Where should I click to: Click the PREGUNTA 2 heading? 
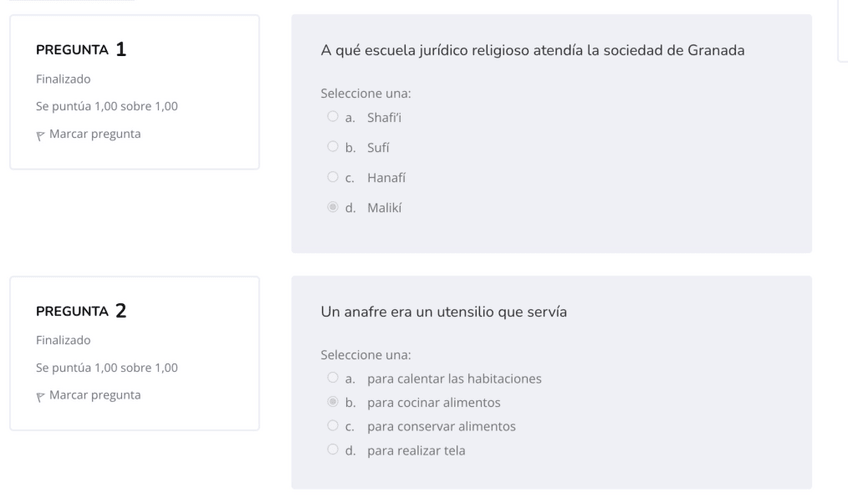81,311
